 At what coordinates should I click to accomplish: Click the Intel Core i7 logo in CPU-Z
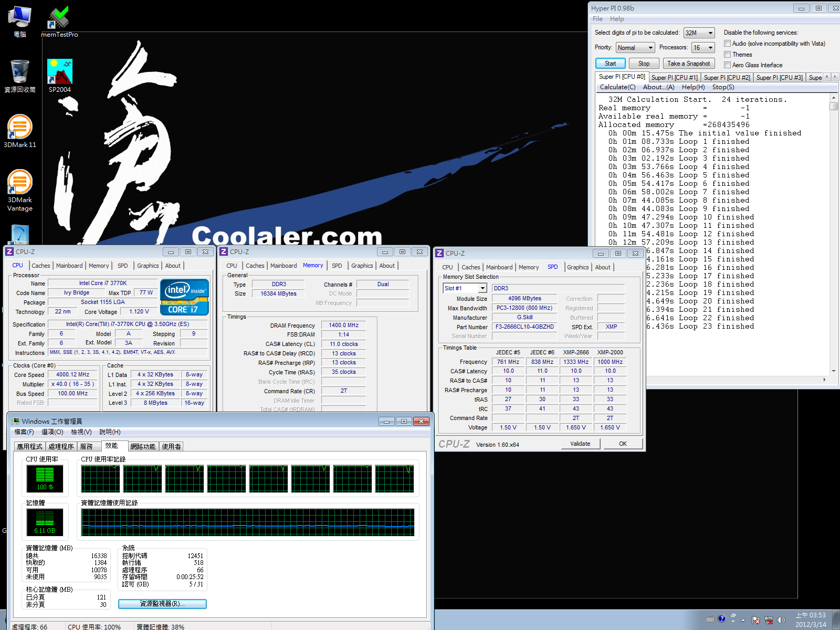click(184, 297)
